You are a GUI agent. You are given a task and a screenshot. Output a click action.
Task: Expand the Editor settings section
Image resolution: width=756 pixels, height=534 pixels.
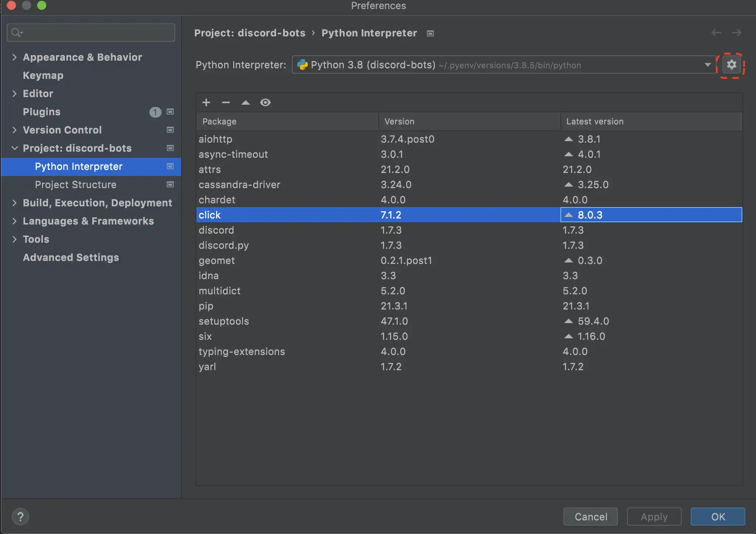[x=14, y=94]
